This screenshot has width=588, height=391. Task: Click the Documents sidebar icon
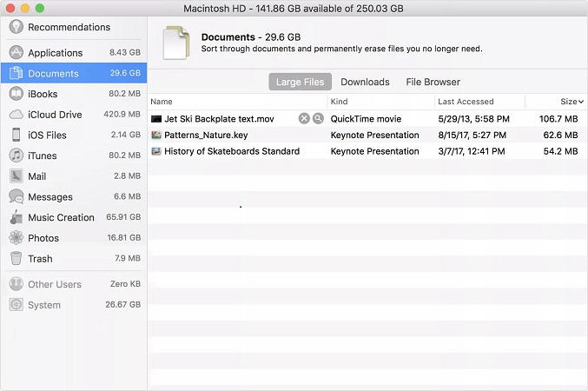pos(17,73)
